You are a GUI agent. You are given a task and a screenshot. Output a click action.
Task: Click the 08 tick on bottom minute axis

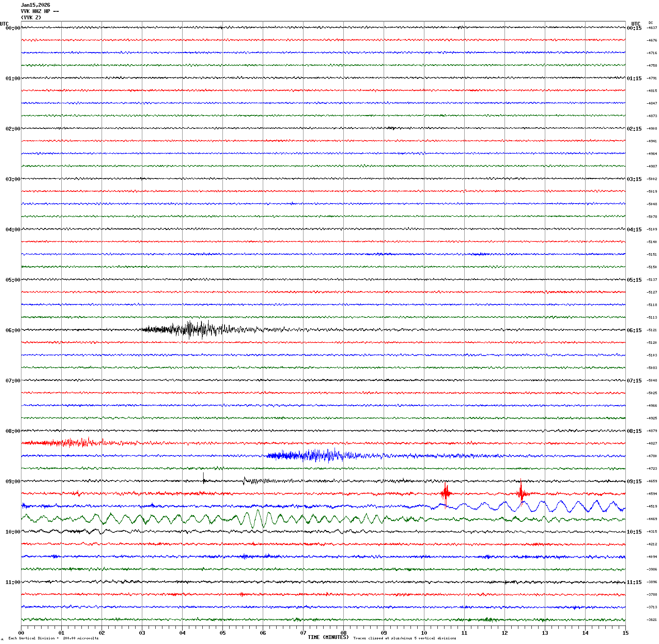click(x=343, y=633)
